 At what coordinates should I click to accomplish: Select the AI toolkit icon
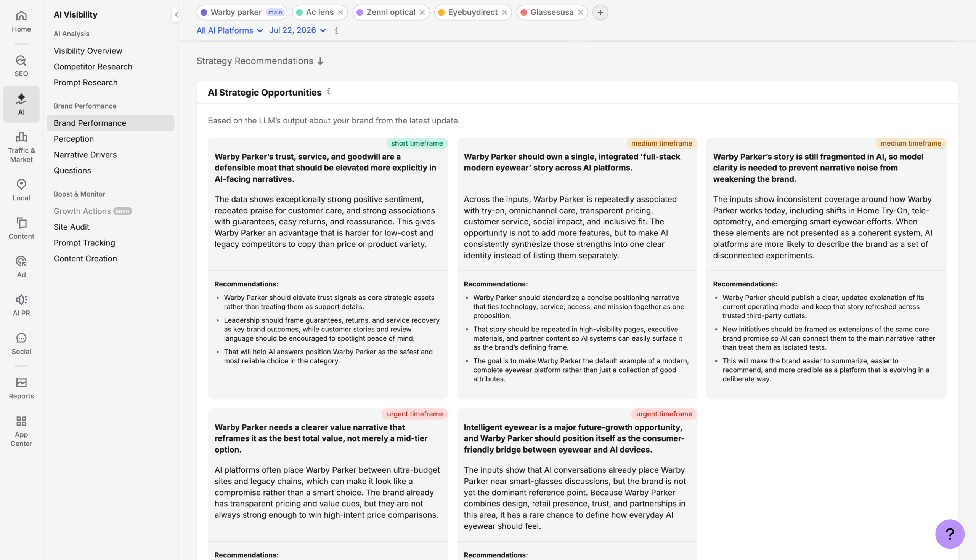click(x=21, y=99)
